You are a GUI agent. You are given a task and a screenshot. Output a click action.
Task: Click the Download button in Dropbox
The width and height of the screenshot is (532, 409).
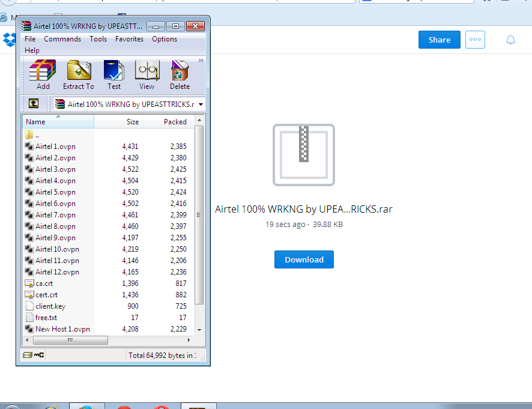pyautogui.click(x=304, y=259)
